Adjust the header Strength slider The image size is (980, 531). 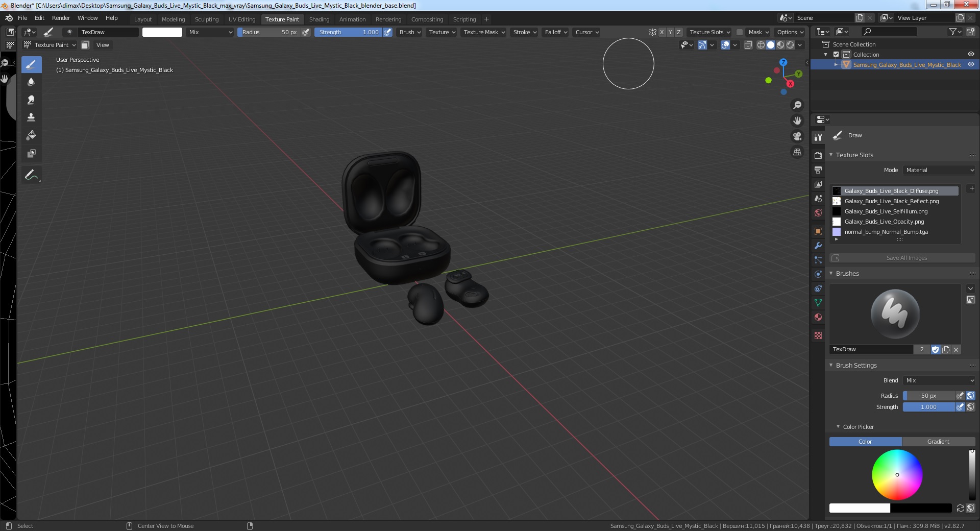[348, 32]
